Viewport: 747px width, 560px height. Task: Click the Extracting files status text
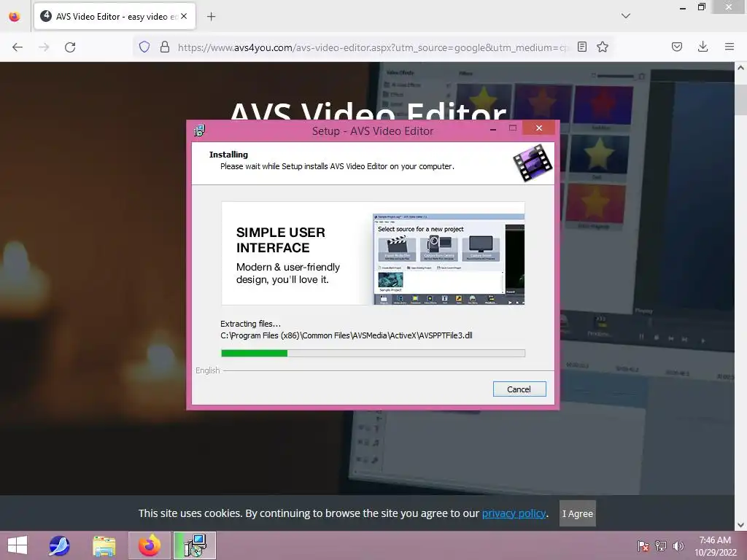251,324
